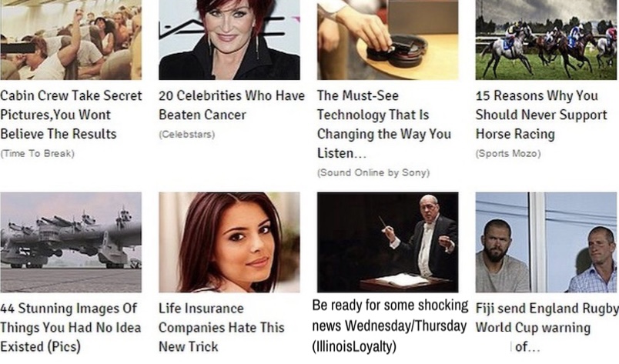
Task: Read 'Cabin Crew Take Secret Pictures' article
Action: [71, 115]
